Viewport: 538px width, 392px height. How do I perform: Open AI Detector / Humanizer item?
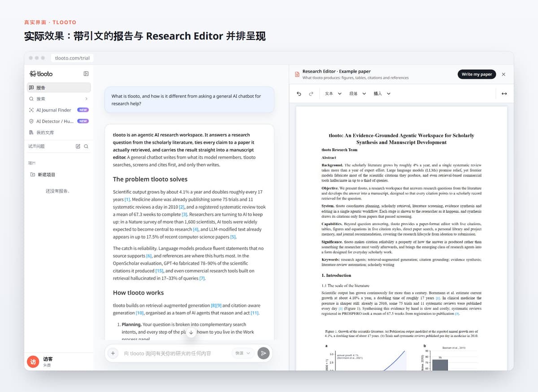point(59,121)
